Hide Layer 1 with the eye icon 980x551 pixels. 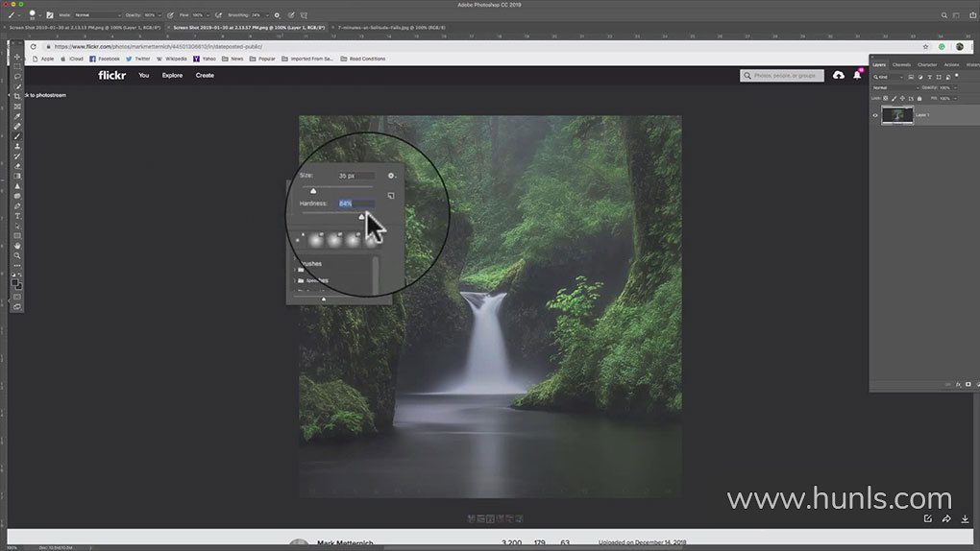coord(875,115)
